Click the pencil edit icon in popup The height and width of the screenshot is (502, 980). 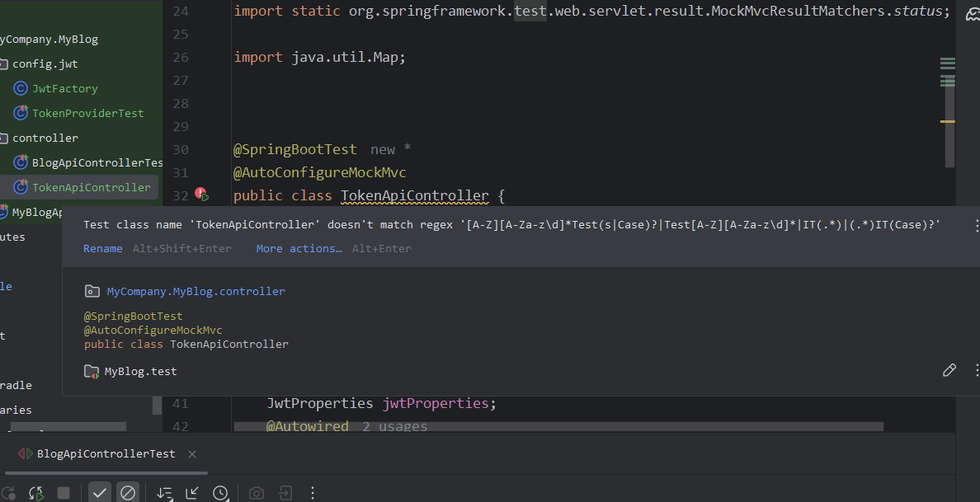pyautogui.click(x=949, y=370)
